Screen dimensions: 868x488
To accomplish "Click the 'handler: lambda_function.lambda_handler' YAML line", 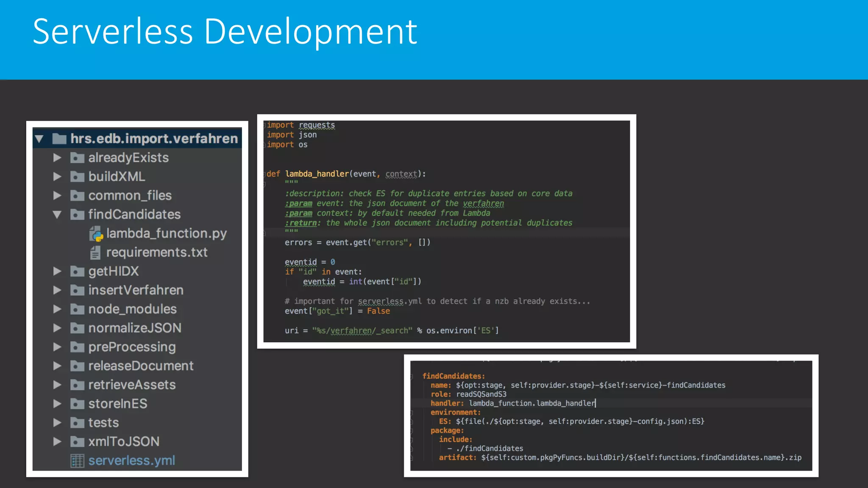I will pos(513,403).
